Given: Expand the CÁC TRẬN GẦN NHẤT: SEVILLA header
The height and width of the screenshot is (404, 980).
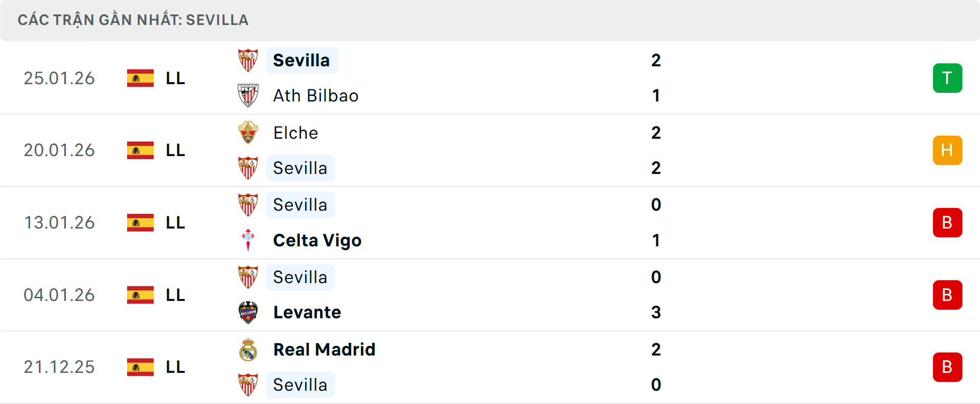Looking at the screenshot, I should coord(133,20).
